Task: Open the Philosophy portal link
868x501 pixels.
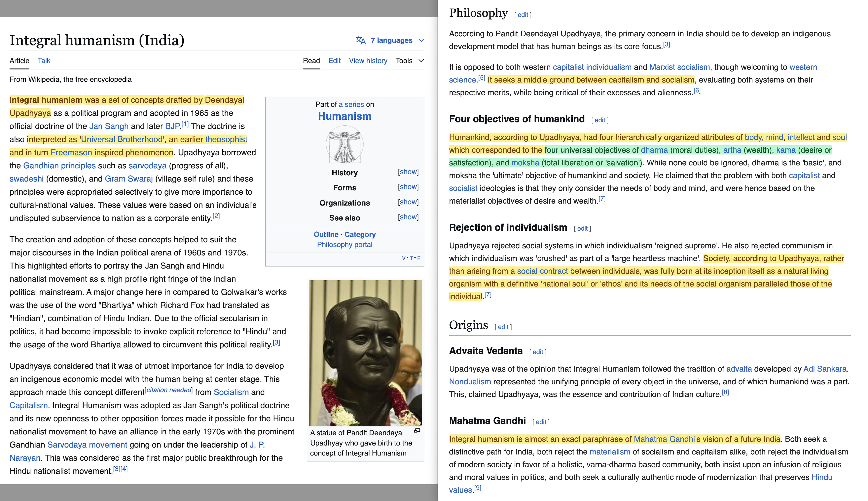Action: click(x=344, y=245)
